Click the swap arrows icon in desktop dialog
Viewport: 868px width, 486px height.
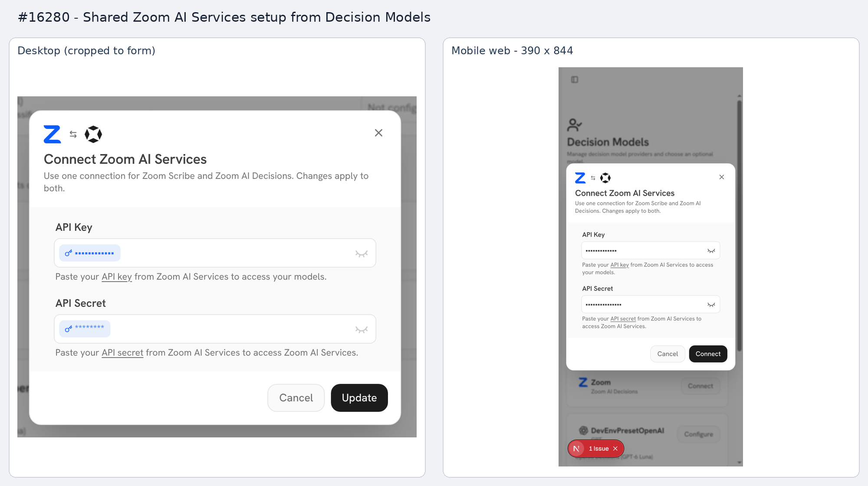tap(73, 135)
